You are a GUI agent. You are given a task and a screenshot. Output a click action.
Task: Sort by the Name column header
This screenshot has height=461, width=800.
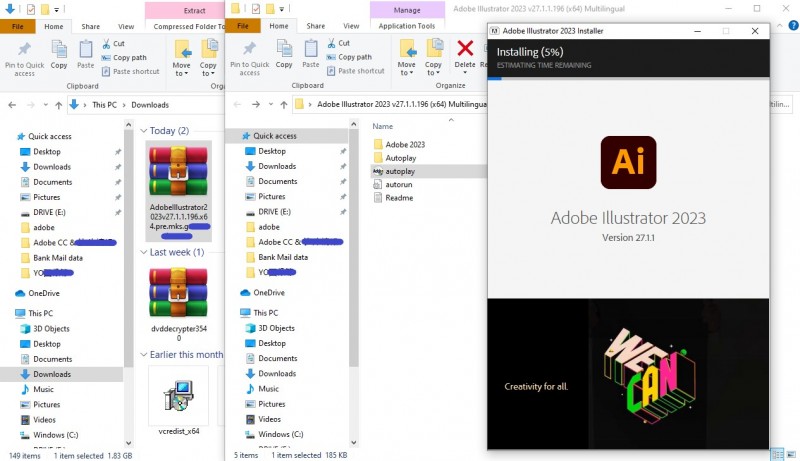click(383, 126)
